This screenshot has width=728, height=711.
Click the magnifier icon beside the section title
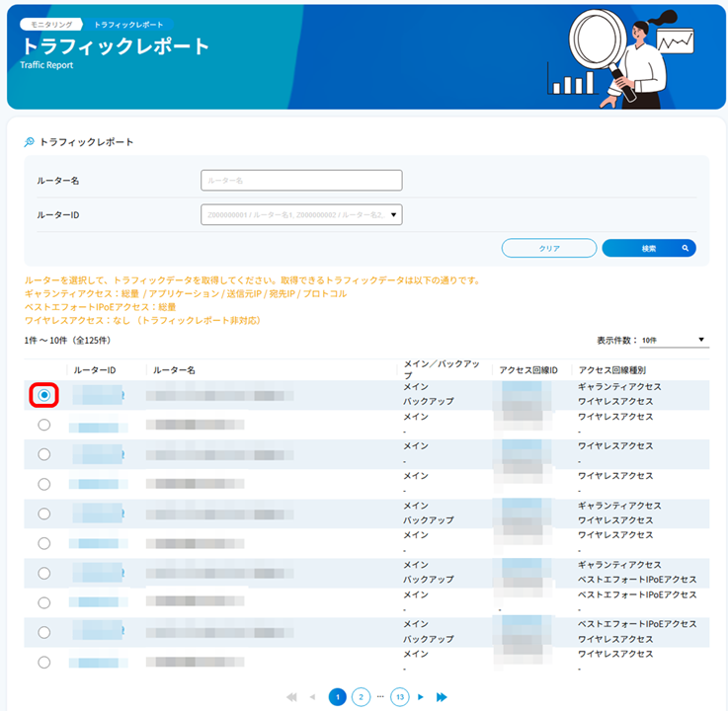pos(30,142)
